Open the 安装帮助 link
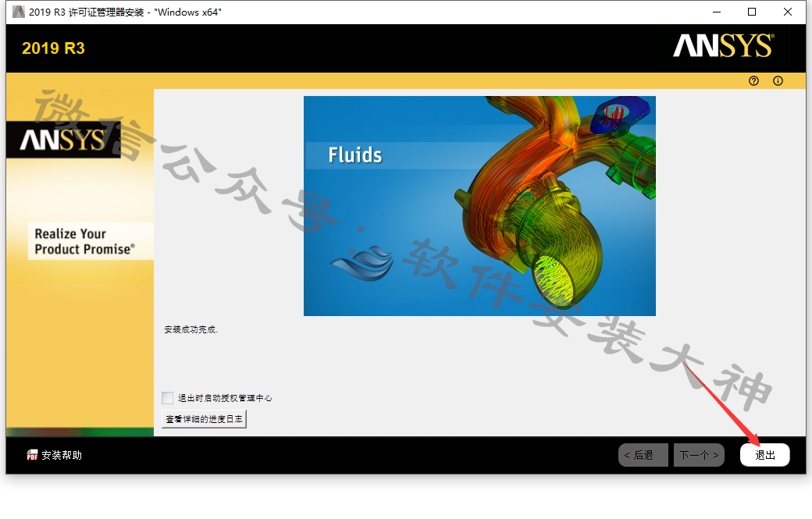Viewport: 812px width, 519px height. 62,455
